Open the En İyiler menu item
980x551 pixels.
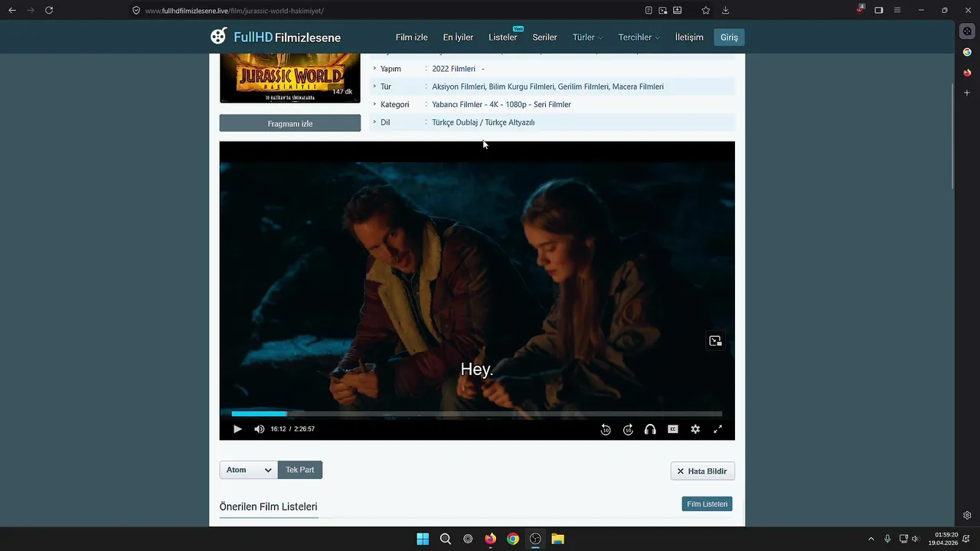(x=458, y=37)
